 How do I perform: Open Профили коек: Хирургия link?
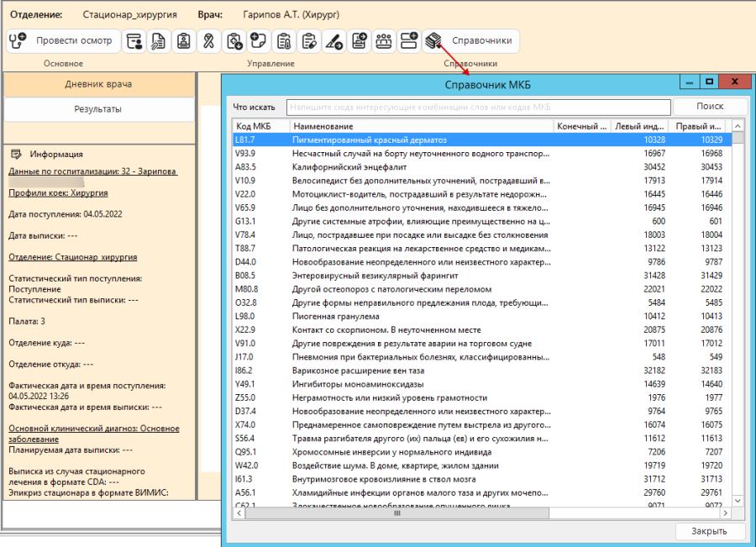(x=58, y=193)
